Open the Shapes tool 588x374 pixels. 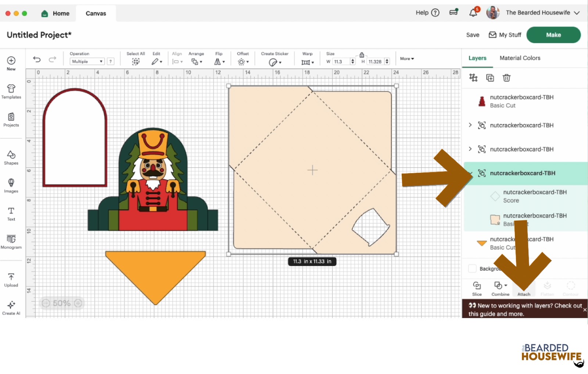(x=11, y=157)
